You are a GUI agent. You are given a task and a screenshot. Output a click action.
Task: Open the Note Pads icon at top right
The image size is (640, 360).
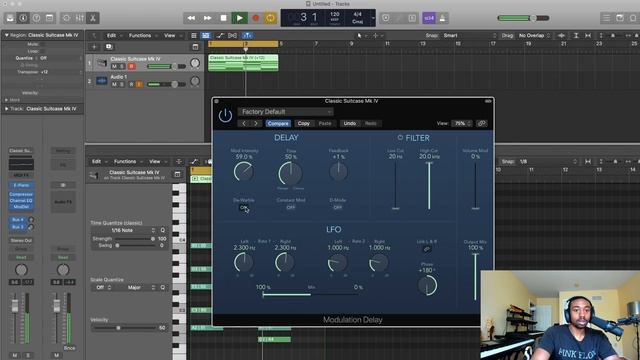coord(620,18)
